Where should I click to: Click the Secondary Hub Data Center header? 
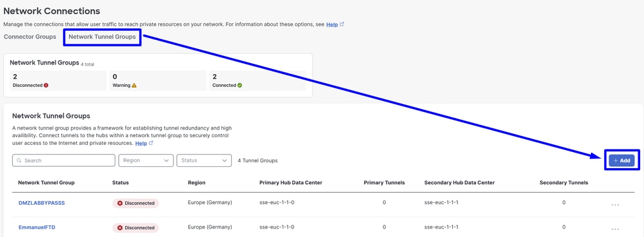459,182
